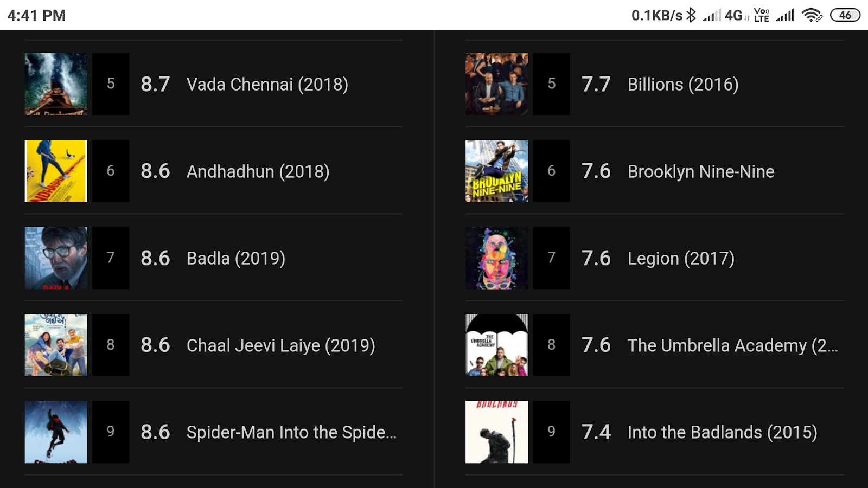Tap the battery indicator showing 46
Image resolution: width=868 pixels, height=488 pixels.
(x=845, y=15)
